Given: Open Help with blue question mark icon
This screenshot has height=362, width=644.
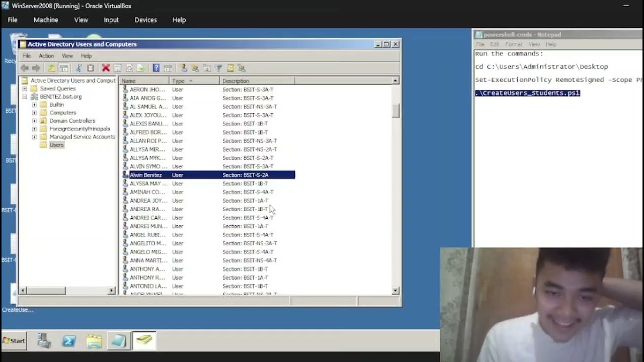Looking at the screenshot, I should (x=156, y=68).
